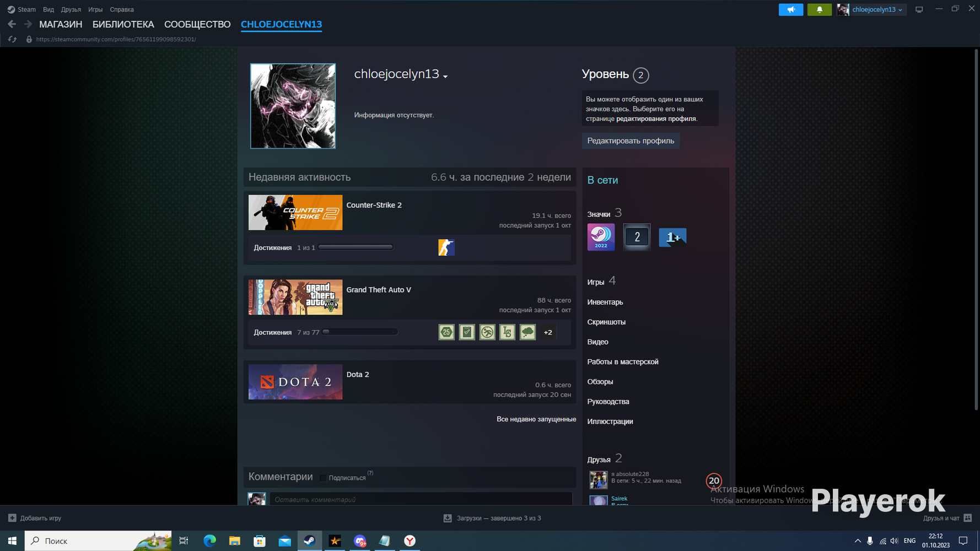Open Yandex Browser from the taskbar
This screenshot has width=980, height=551.
(410, 541)
